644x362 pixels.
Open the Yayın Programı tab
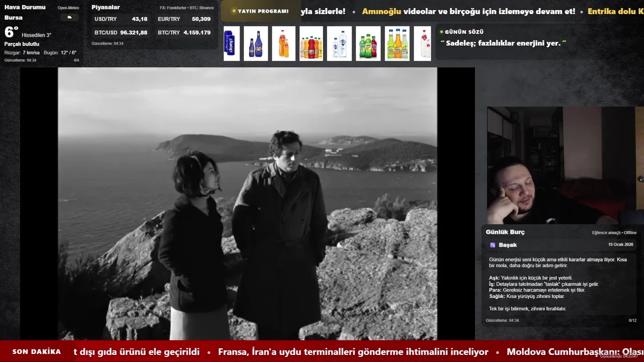260,11
